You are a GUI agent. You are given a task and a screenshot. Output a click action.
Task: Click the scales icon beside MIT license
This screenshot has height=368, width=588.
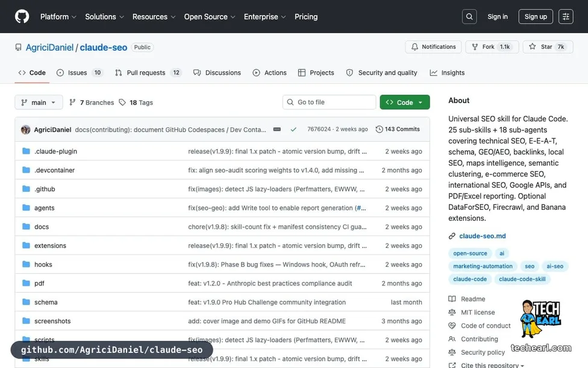pyautogui.click(x=452, y=312)
